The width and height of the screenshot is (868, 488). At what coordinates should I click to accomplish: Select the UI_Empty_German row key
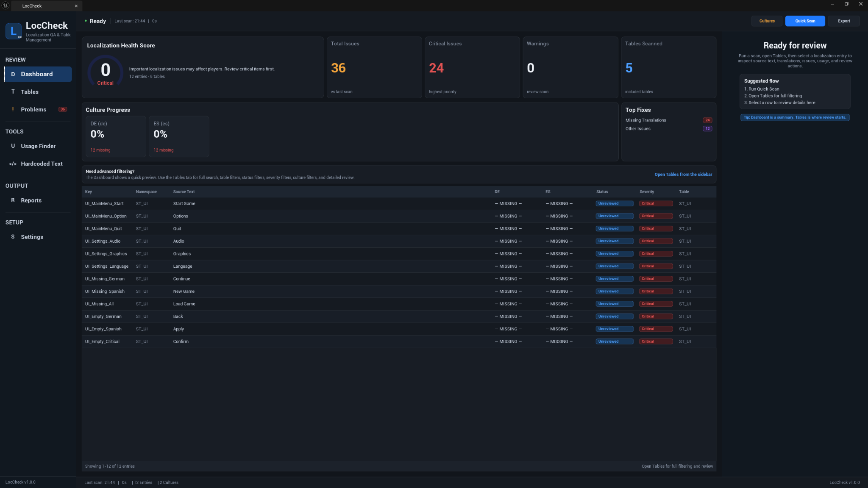point(103,316)
